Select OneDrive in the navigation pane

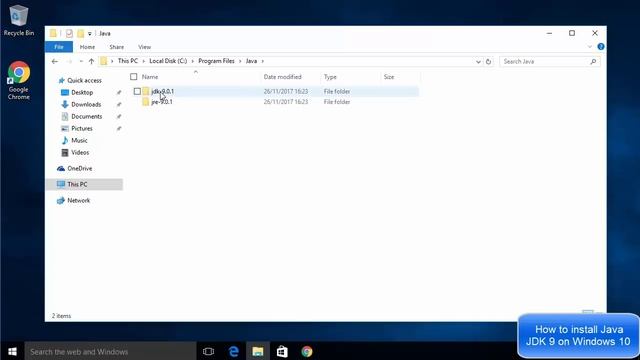(80, 168)
